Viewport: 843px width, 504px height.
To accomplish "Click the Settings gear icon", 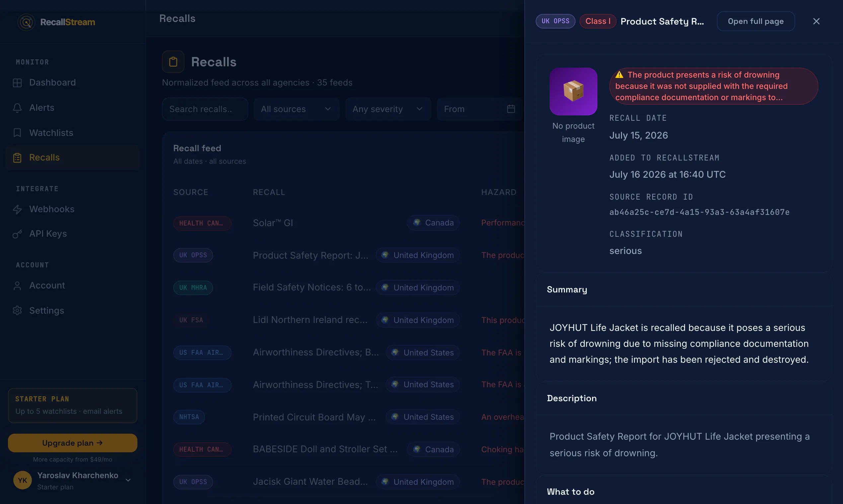I will point(17,310).
